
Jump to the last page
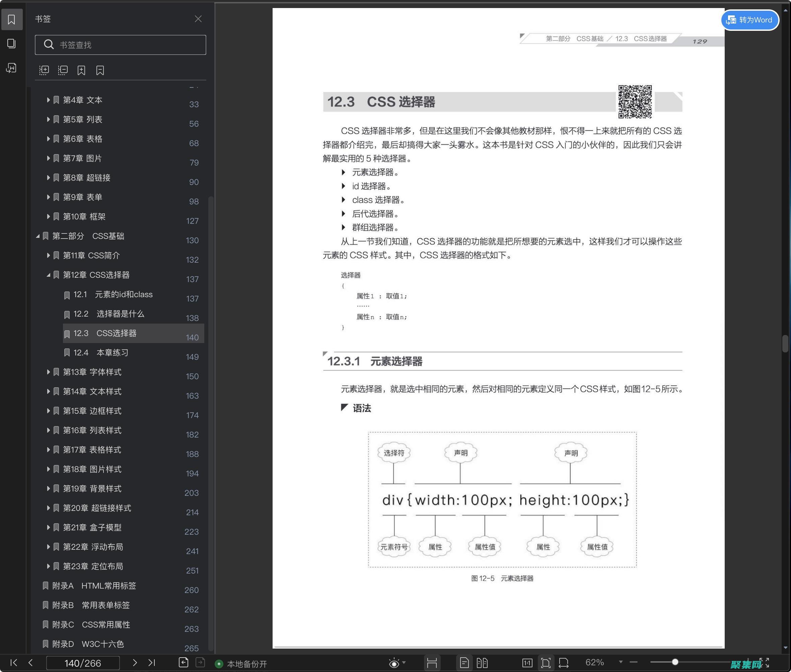[x=152, y=663]
